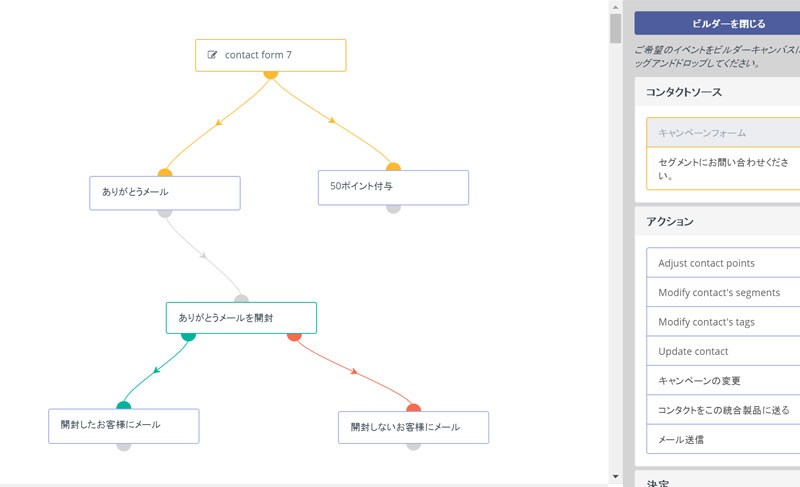Click the yellow connector arrow toward 50ポイント付与
This screenshot has width=800, height=487.
(x=332, y=120)
